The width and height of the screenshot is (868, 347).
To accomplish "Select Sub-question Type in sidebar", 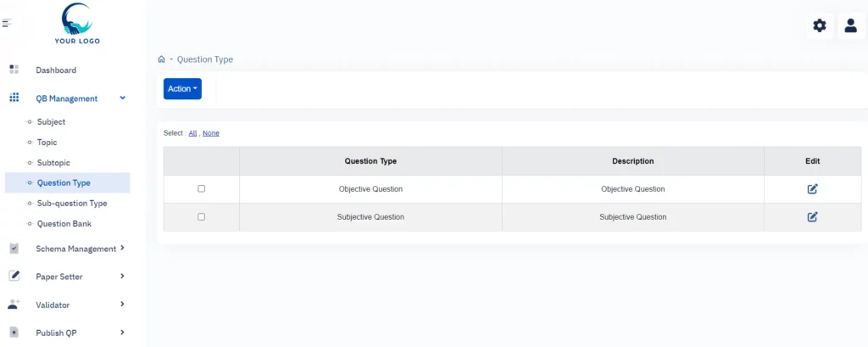I will [x=72, y=204].
